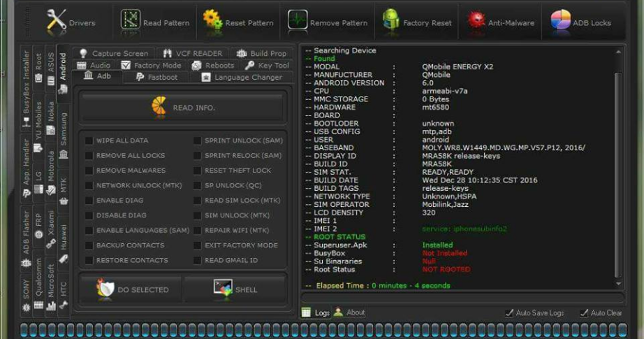Open ADB Locks pie icon
Screen dimensions: 644x339
click(x=561, y=20)
